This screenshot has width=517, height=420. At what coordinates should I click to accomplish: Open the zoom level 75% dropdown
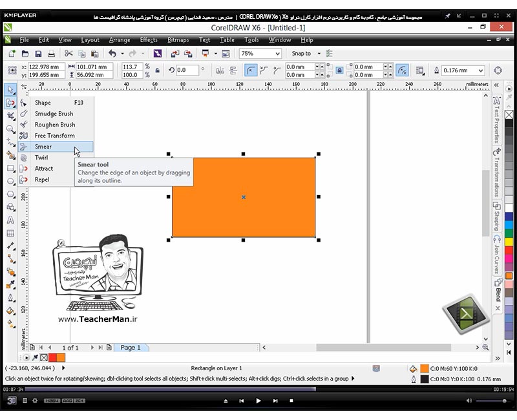(277, 54)
